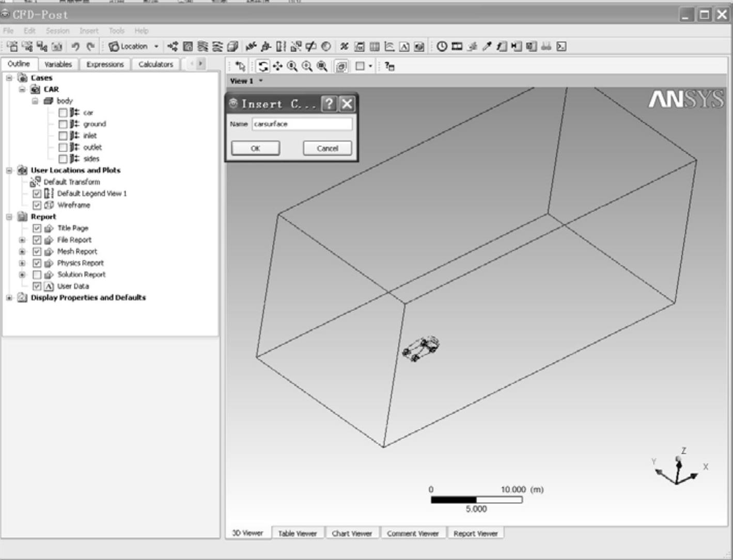Open the File menu

tap(8, 31)
